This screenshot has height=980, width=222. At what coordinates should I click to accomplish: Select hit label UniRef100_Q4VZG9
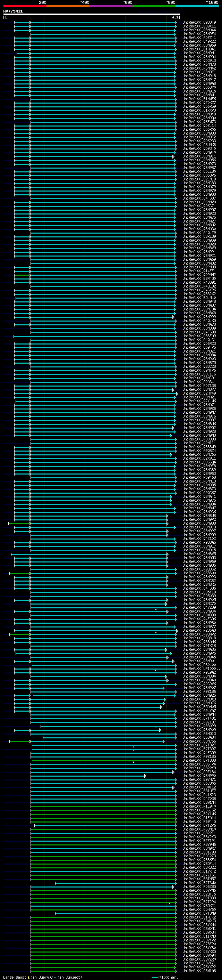199,608
